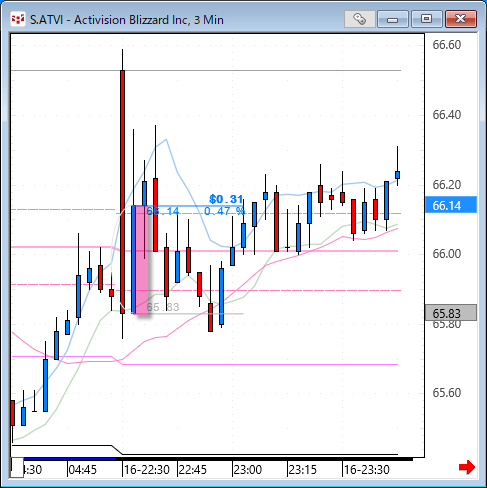
Task: Click the CQG chart logo in title bar
Action: [x=18, y=19]
